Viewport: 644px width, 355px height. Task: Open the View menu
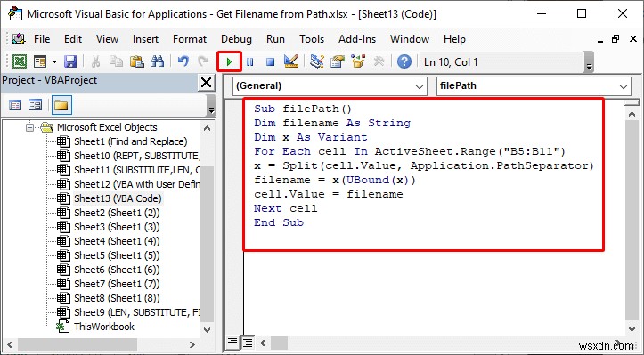point(107,39)
